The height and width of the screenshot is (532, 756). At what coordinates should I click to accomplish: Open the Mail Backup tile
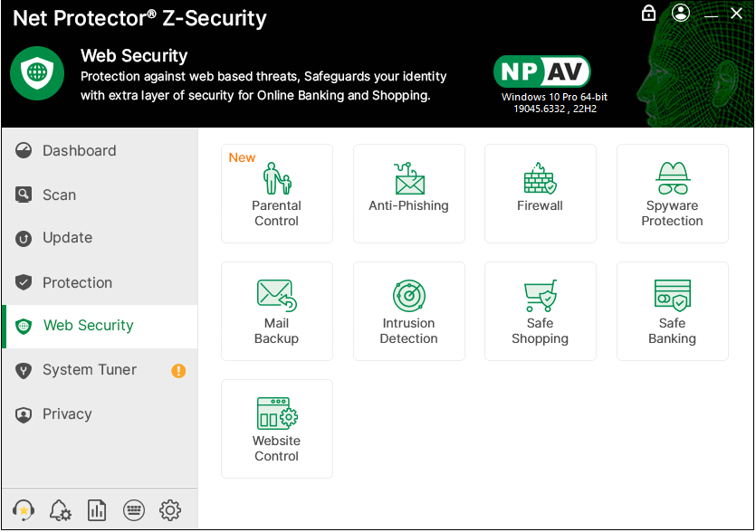pos(276,311)
